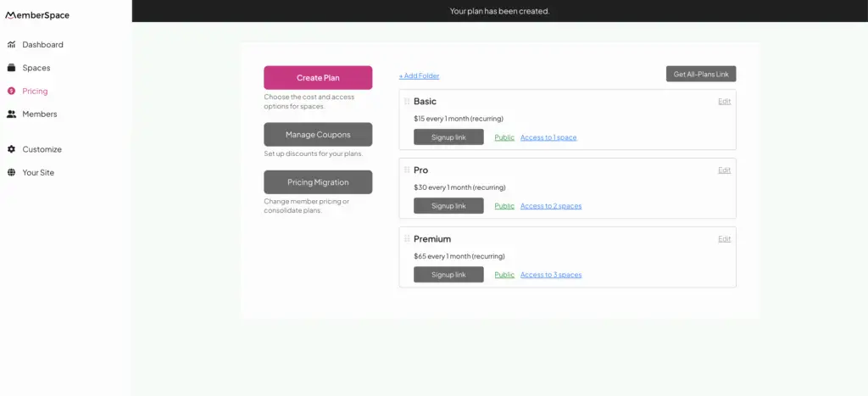Click the + Add Folder link
The image size is (868, 396).
pyautogui.click(x=419, y=75)
